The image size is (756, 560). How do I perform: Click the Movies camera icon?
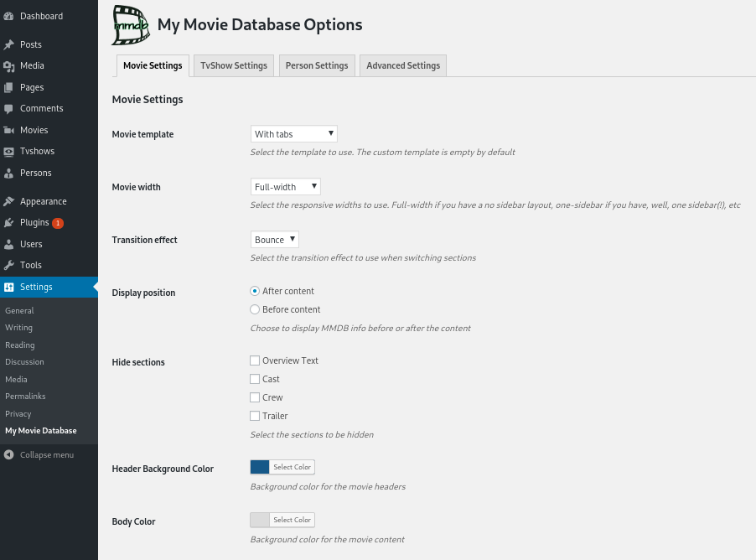[x=8, y=130]
